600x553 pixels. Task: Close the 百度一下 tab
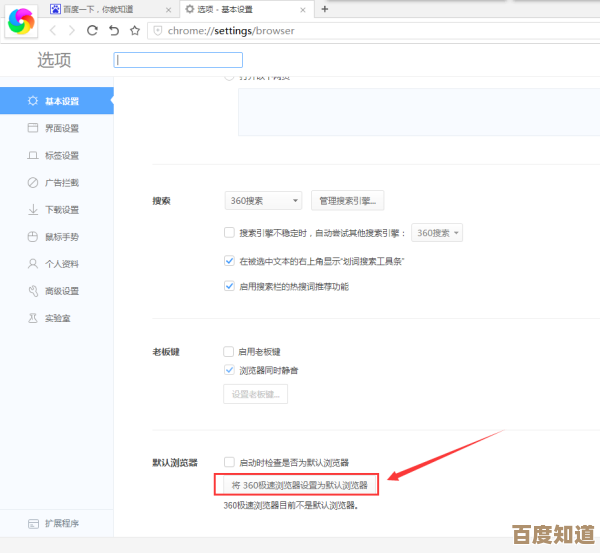coord(168,10)
